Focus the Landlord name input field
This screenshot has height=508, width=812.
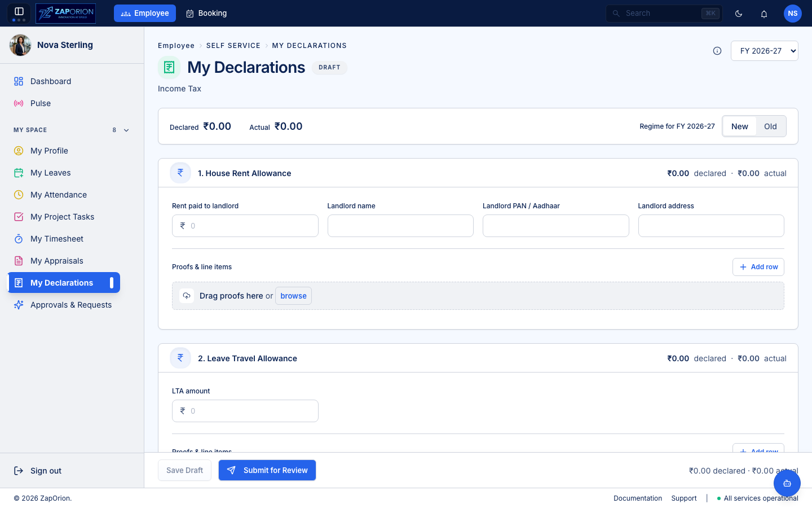tap(400, 226)
